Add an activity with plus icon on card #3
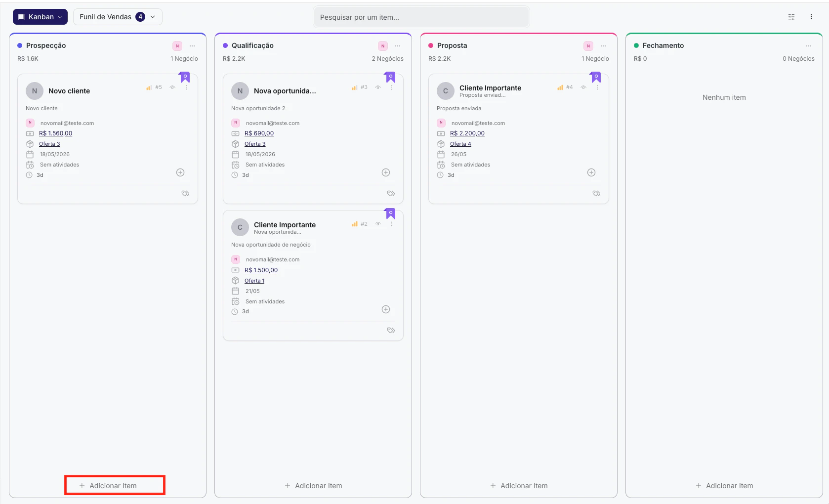This screenshot has height=504, width=829. [386, 172]
